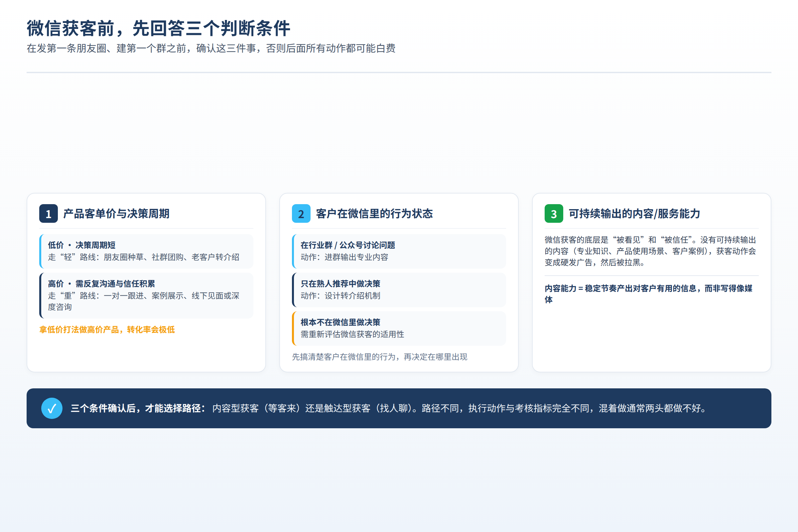Click bold banner text 三个条件确认后，才能选择路径

pos(138,408)
